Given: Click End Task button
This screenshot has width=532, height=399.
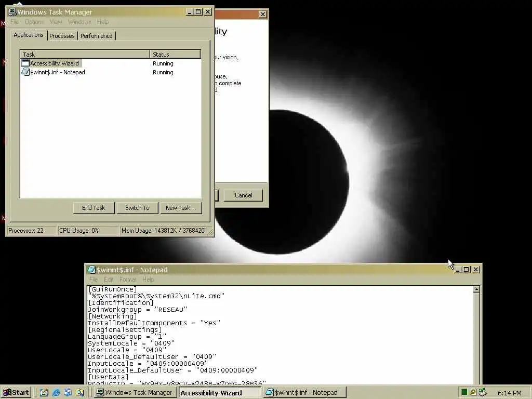Looking at the screenshot, I should (94, 208).
